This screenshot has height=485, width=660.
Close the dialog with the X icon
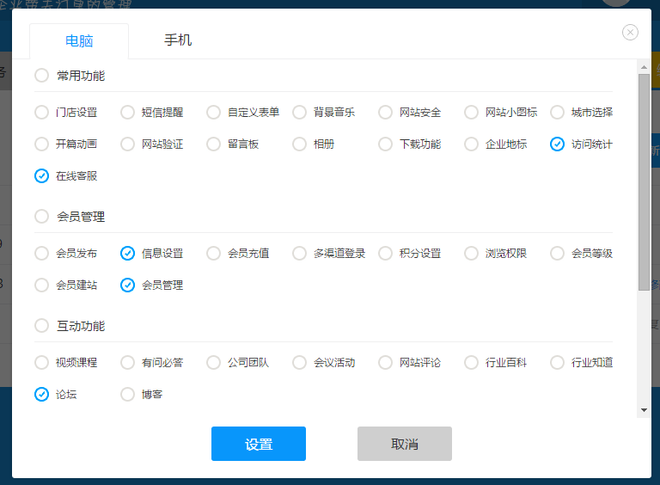630,32
